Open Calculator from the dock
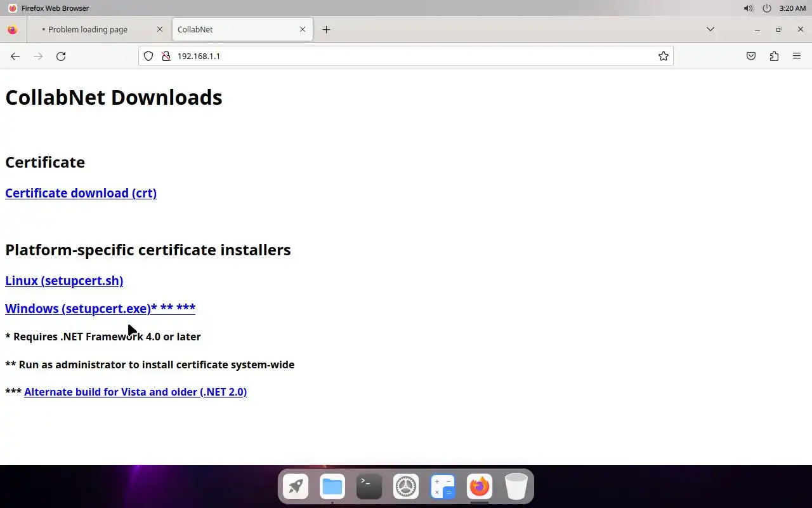This screenshot has width=812, height=508. [443, 487]
